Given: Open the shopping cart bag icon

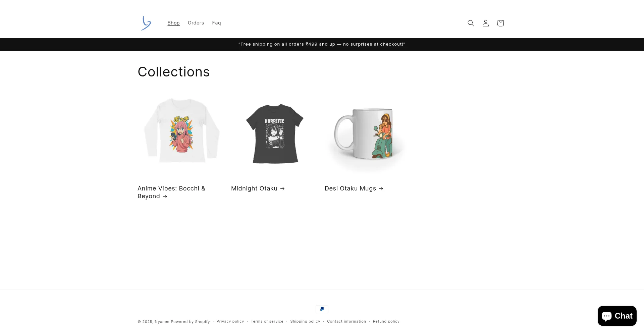Looking at the screenshot, I should tap(500, 23).
